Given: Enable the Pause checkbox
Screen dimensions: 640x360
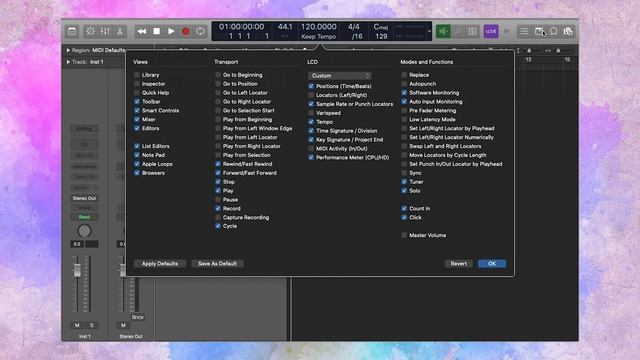Looking at the screenshot, I should [218, 200].
